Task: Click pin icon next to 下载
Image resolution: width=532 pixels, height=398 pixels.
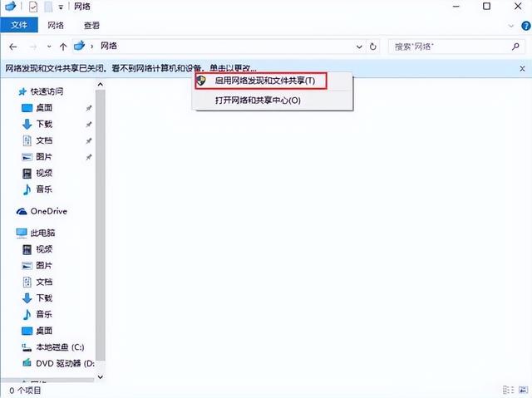Action: [89, 124]
